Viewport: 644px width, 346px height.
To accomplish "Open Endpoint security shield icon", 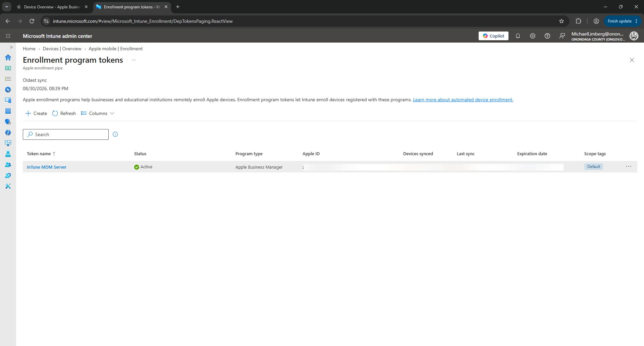I will 8,122.
